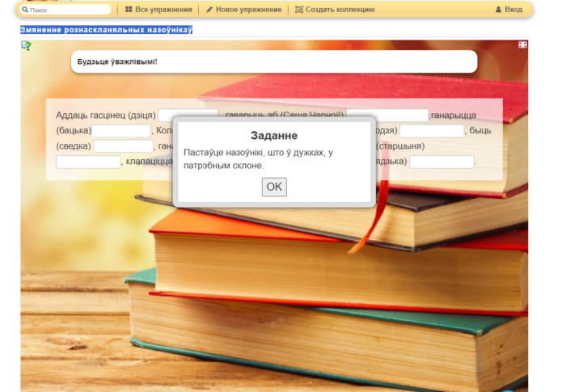Screen dimensions: 566x392
Task: Click the collection icon beside Создать коллекцию
Action: point(299,10)
